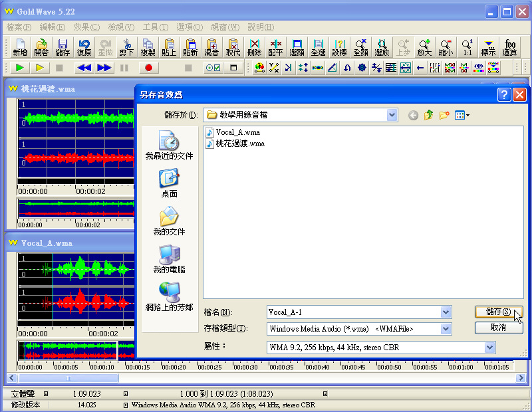Click the 混音 (Mix) toolbar icon

pyautogui.click(x=211, y=47)
